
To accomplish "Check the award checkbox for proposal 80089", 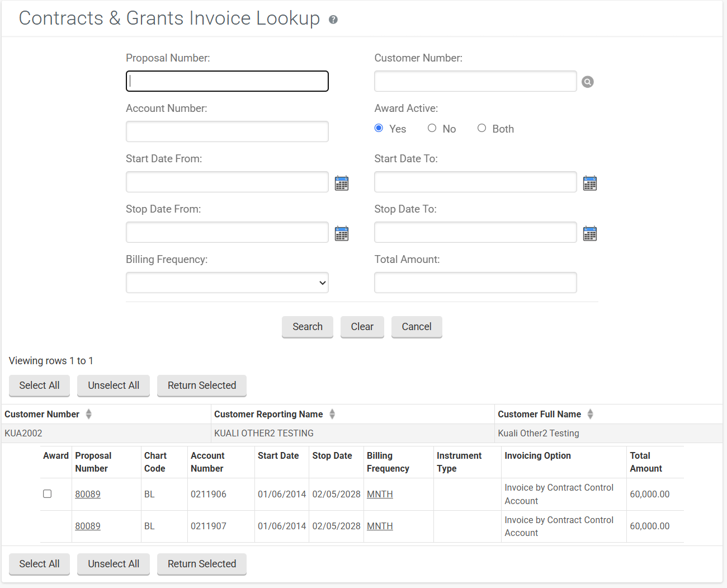I will coord(48,494).
